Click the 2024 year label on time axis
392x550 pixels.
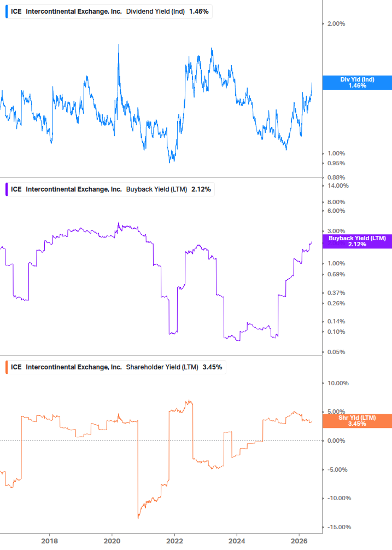coord(237,541)
